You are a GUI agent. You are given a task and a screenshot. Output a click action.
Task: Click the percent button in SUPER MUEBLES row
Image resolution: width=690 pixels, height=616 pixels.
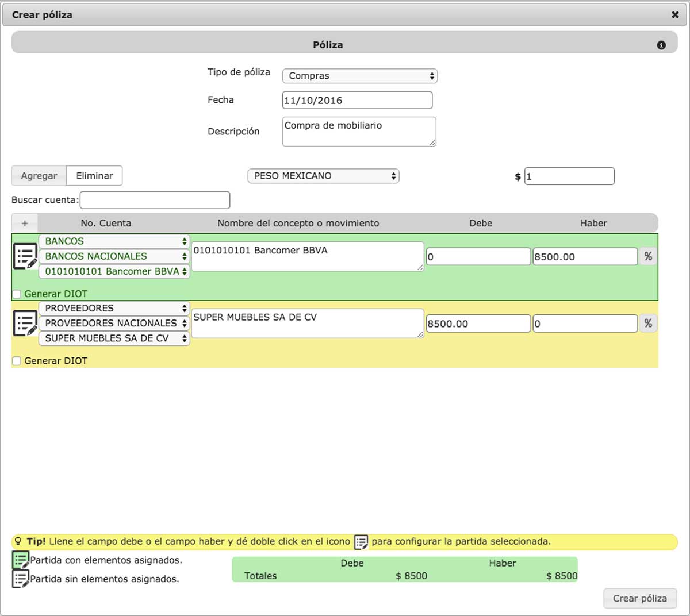pyautogui.click(x=648, y=323)
